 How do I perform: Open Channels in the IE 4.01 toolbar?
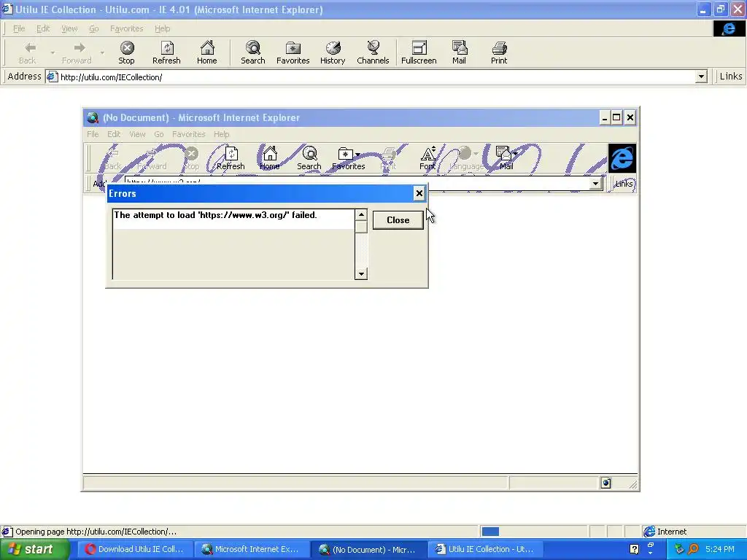[373, 52]
